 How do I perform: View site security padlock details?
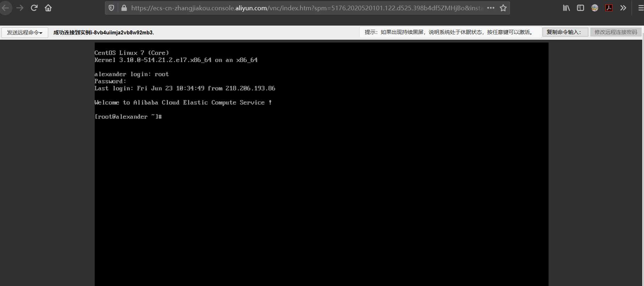point(124,8)
